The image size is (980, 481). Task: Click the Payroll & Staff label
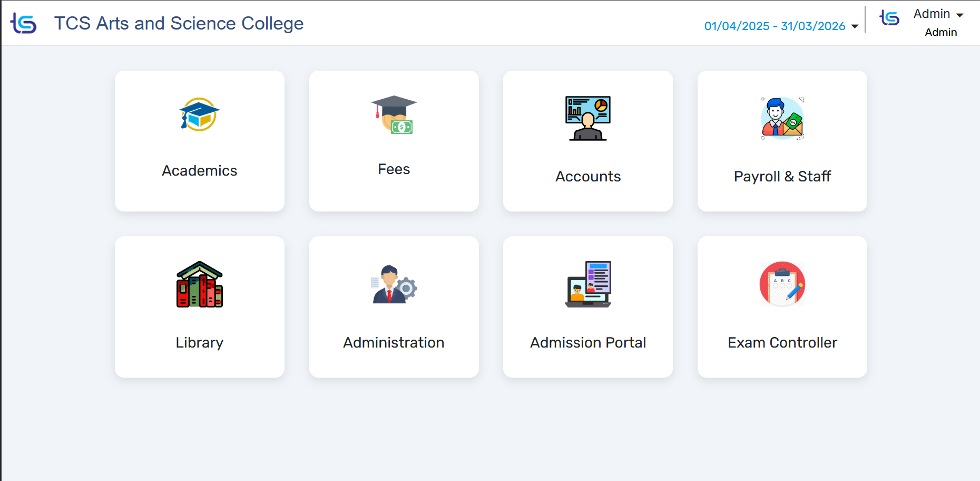[782, 177]
